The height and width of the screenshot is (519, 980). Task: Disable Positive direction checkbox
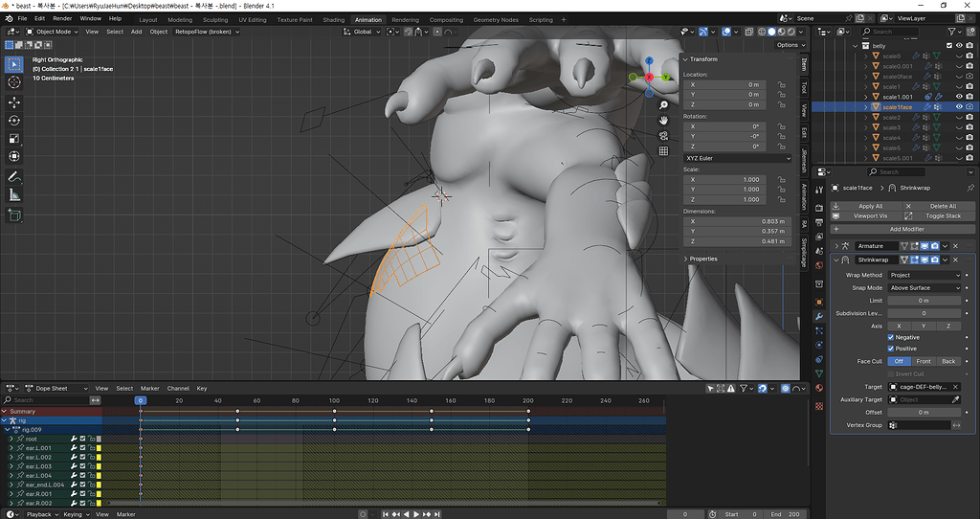click(x=891, y=349)
